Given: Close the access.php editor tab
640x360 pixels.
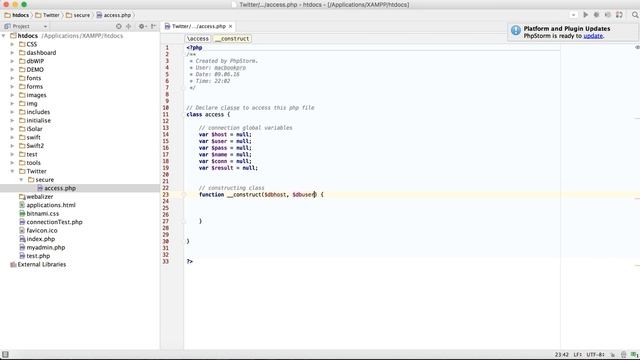Looking at the screenshot, I should click(231, 26).
